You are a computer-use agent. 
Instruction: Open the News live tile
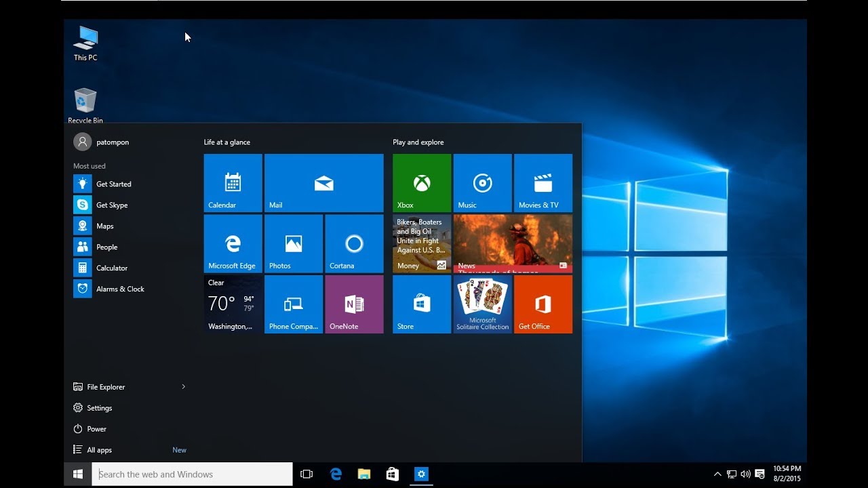click(x=513, y=244)
